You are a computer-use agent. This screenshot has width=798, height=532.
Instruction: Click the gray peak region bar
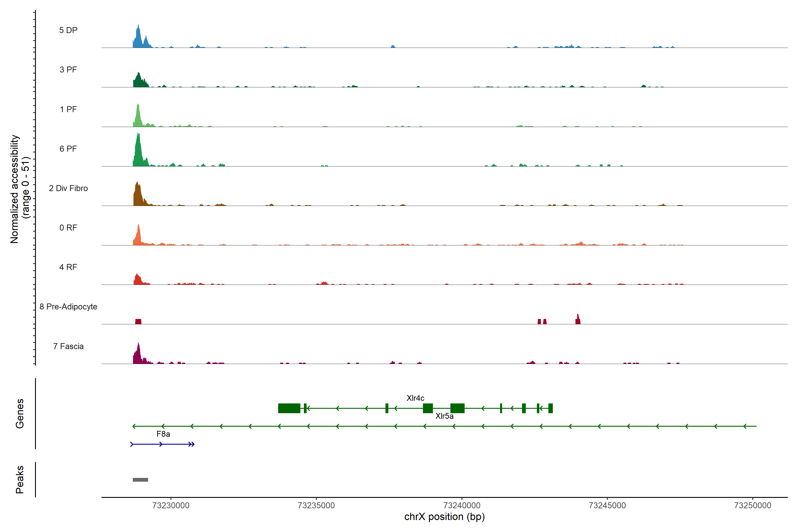[x=140, y=480]
